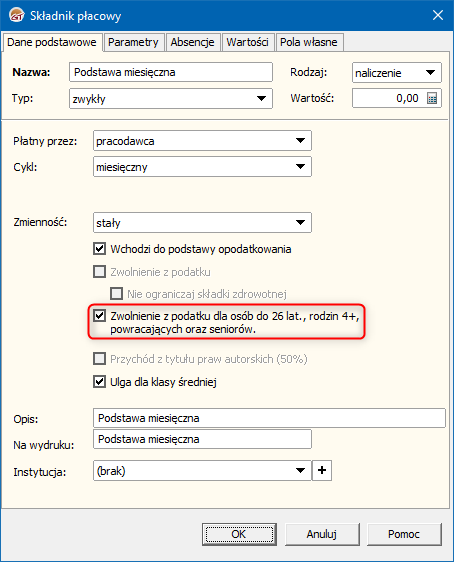This screenshot has width=454, height=562.
Task: Open the Instytucja dropdown arrow
Action: (x=300, y=471)
